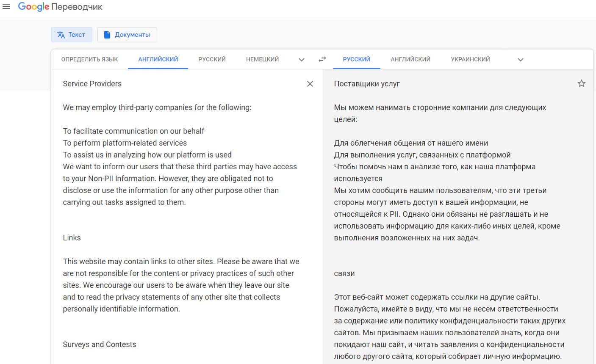Image resolution: width=596 pixels, height=364 pixels.
Task: Select Русский as target language
Action: tap(356, 59)
